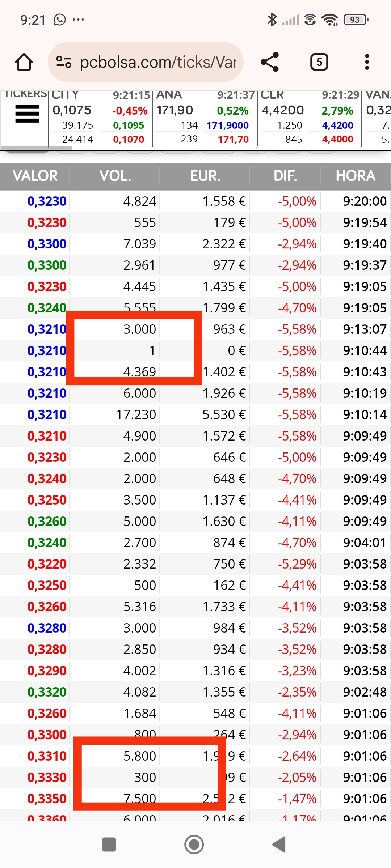Click price 0,3350 cell
The height and width of the screenshot is (868, 391).
tap(47, 799)
